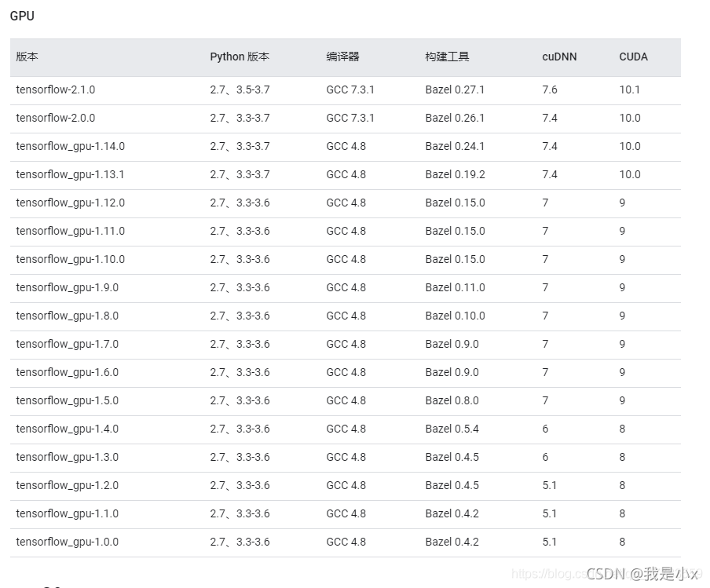The image size is (710, 588).
Task: Click cuDNN 7.6 value
Action: coord(550,89)
